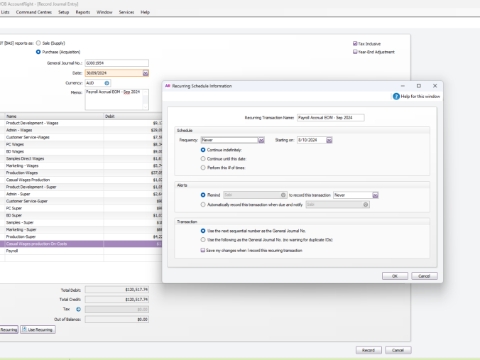
Task: Click the arrow icon beside Tax total
Action: 78,309
